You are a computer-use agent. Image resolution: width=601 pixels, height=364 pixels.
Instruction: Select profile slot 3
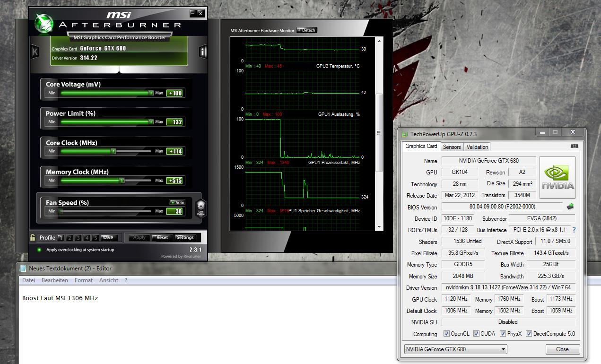click(x=78, y=238)
